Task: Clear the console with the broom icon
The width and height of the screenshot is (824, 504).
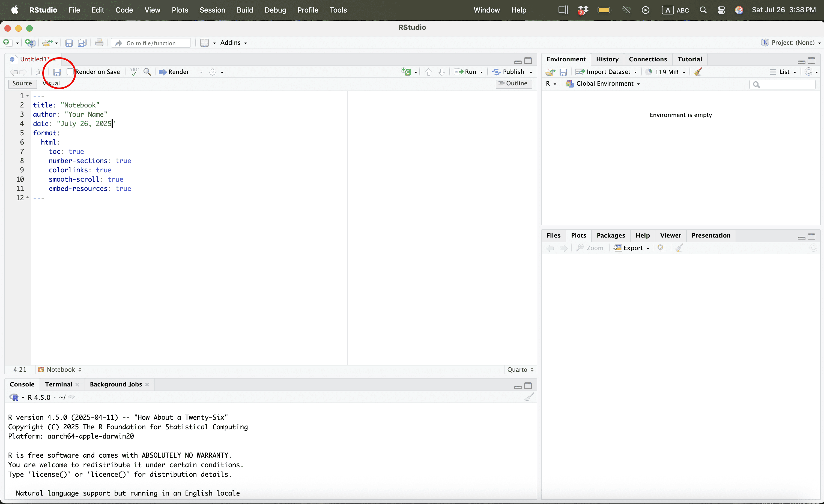Action: tap(529, 397)
